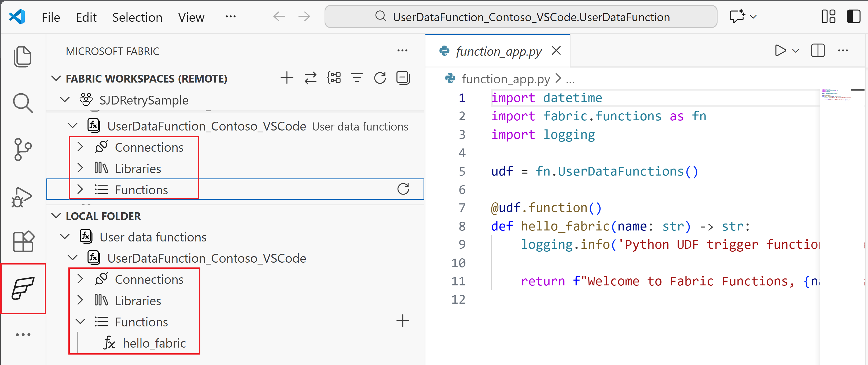Open the run file dropdown arrow
The image size is (868, 365).
[796, 51]
